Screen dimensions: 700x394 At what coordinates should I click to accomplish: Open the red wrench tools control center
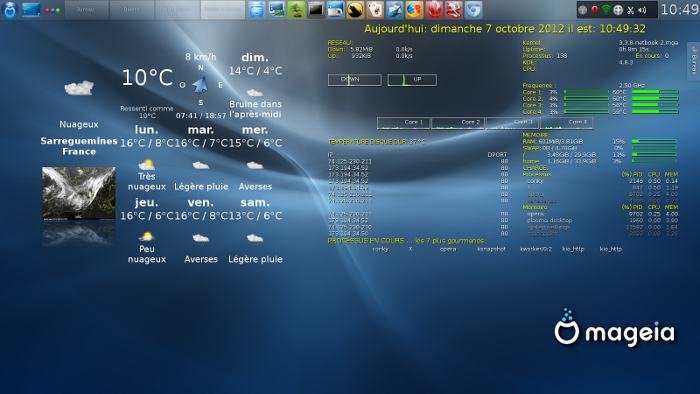(x=454, y=10)
